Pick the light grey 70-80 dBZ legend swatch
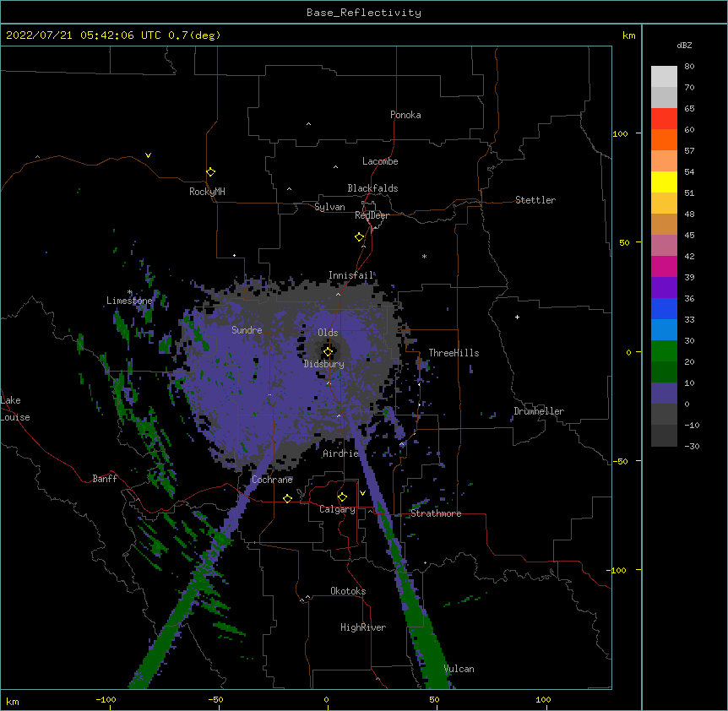The height and width of the screenshot is (711, 728). (664, 77)
